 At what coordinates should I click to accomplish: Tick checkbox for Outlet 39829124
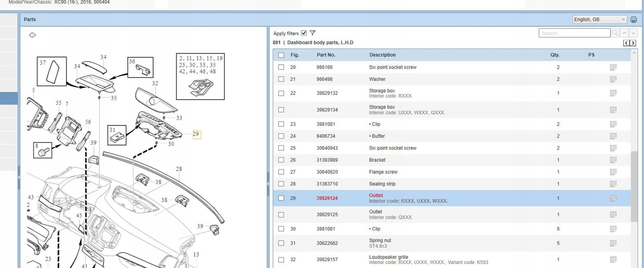click(281, 198)
